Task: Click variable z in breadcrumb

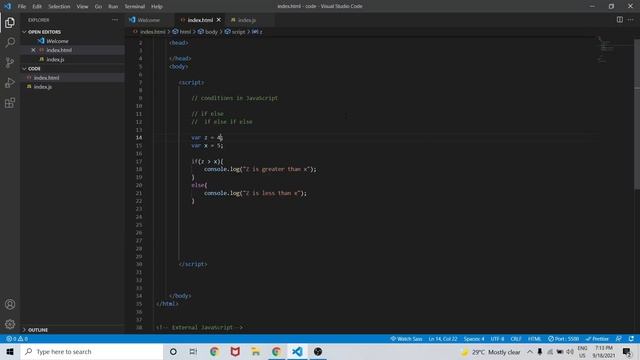Action: coord(257,32)
